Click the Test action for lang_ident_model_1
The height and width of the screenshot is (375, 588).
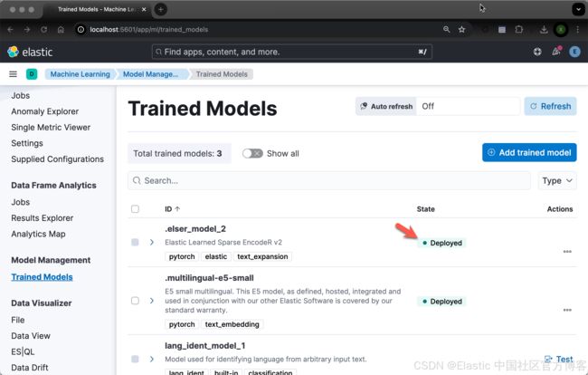point(559,360)
